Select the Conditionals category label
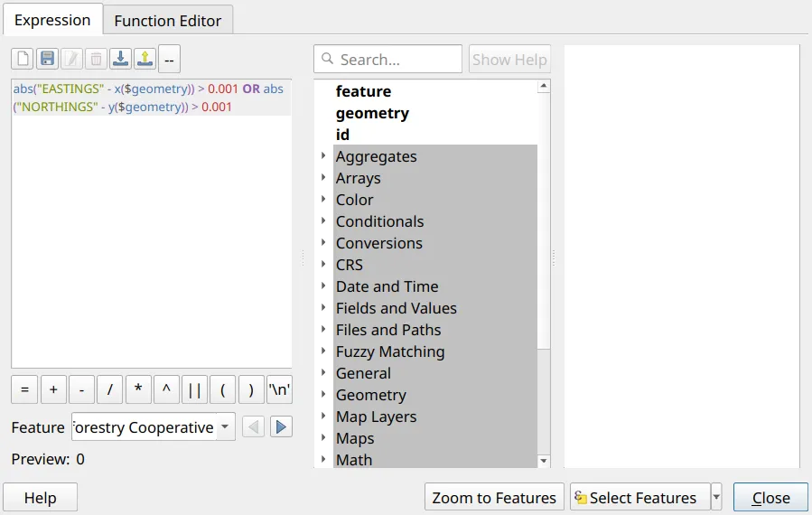The width and height of the screenshot is (812, 515). (379, 221)
